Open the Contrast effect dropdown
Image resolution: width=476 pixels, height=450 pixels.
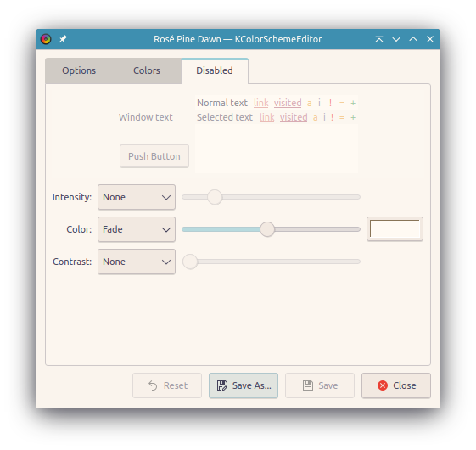pos(137,262)
